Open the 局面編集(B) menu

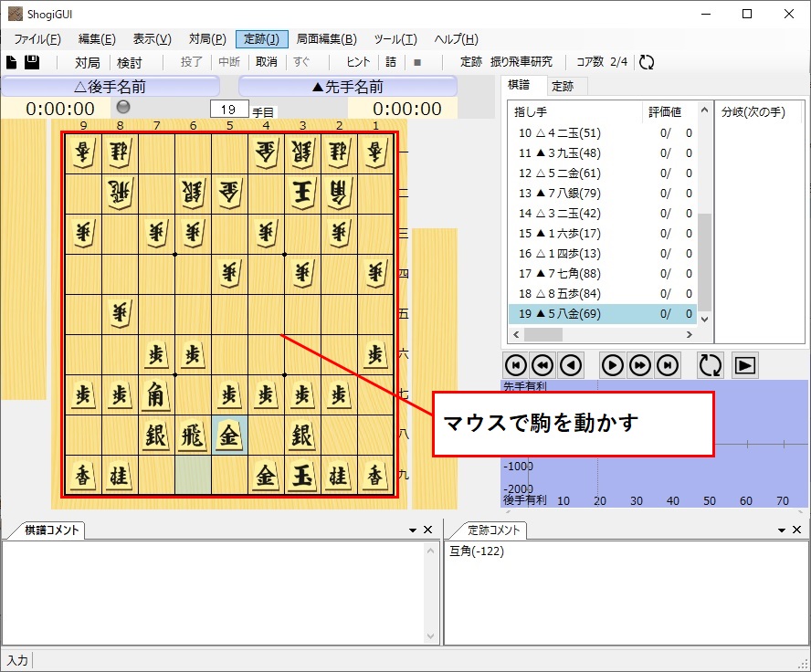click(326, 39)
